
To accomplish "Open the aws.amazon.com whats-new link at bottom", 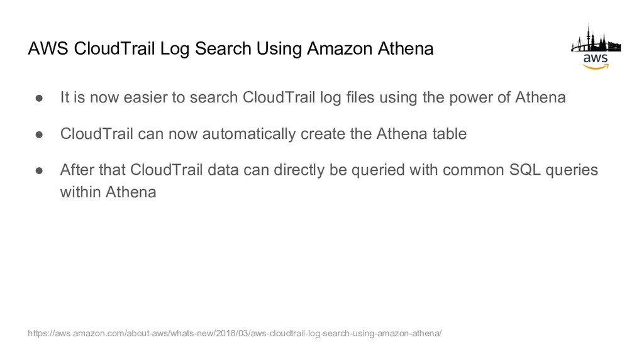I will point(235,333).
